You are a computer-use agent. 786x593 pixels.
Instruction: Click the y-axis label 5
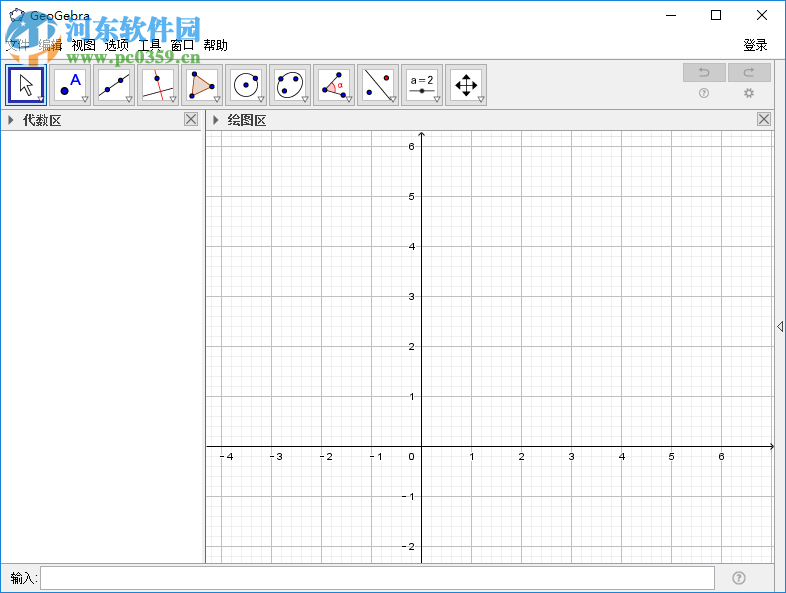(412, 196)
